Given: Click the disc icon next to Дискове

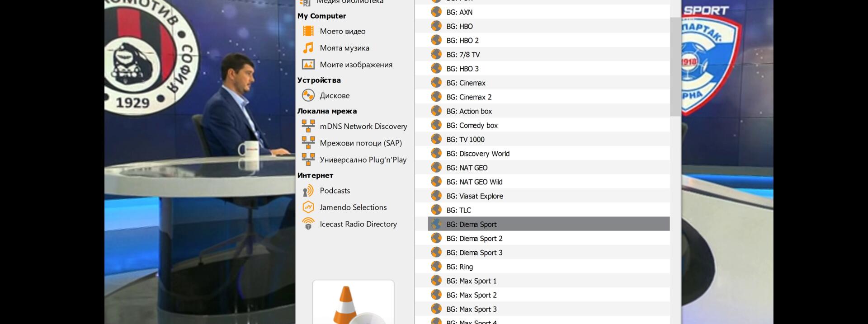Looking at the screenshot, I should (x=308, y=95).
